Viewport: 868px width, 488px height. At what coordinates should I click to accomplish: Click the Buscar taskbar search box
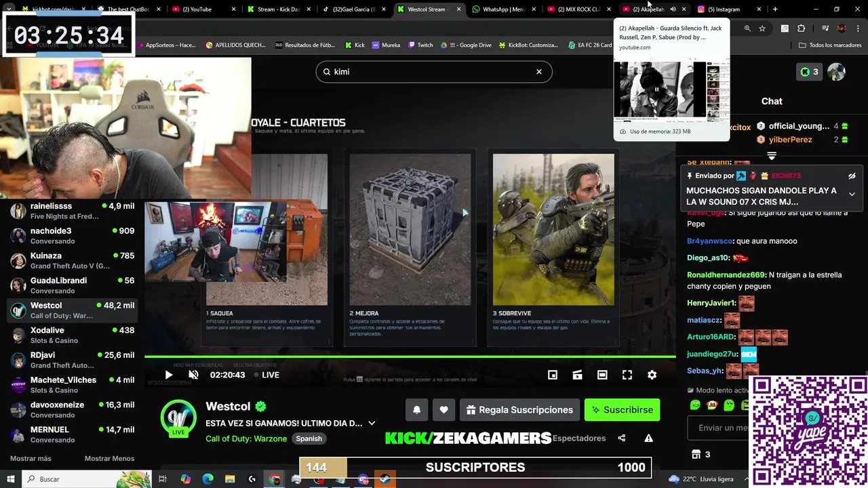(x=88, y=479)
